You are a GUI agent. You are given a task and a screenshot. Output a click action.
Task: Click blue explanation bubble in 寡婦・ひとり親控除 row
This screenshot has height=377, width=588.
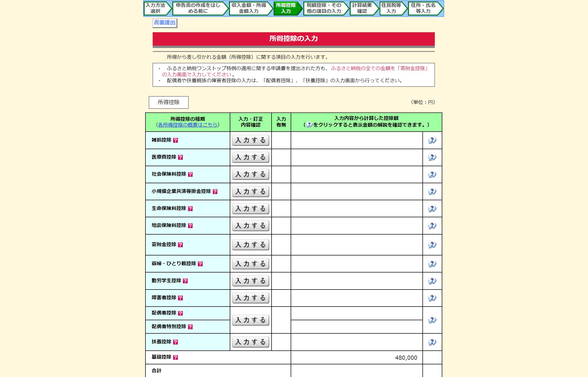432,264
